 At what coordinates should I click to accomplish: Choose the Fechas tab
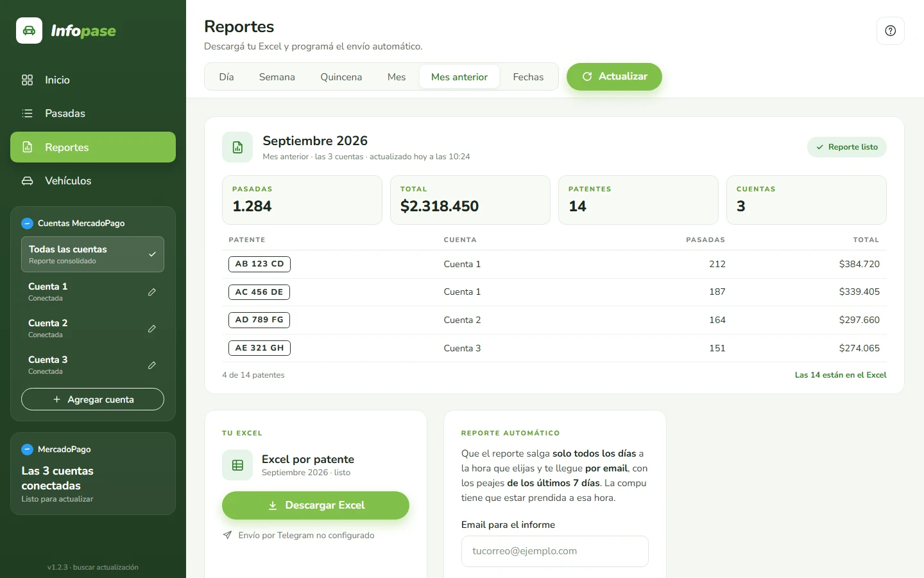point(528,77)
